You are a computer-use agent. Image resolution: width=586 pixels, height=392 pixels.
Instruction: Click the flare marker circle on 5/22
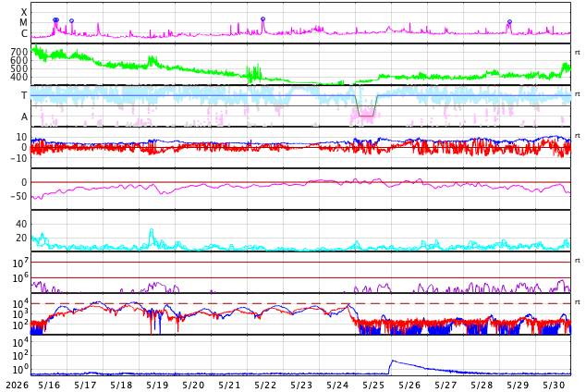(x=262, y=19)
